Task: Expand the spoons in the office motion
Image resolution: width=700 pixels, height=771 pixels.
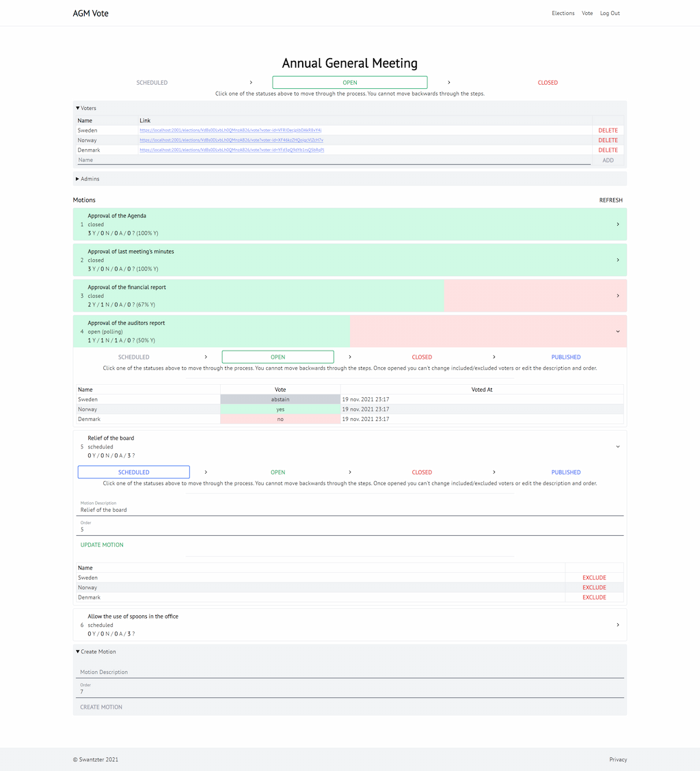Action: click(617, 625)
